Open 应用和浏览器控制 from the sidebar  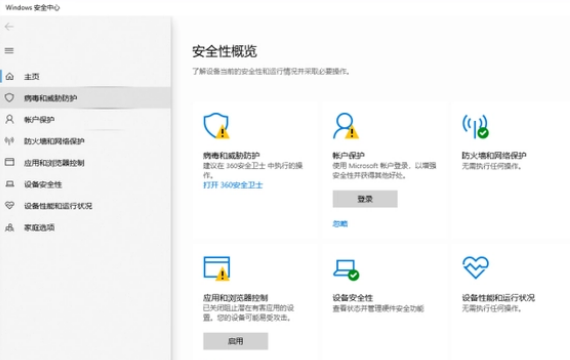(x=86, y=163)
